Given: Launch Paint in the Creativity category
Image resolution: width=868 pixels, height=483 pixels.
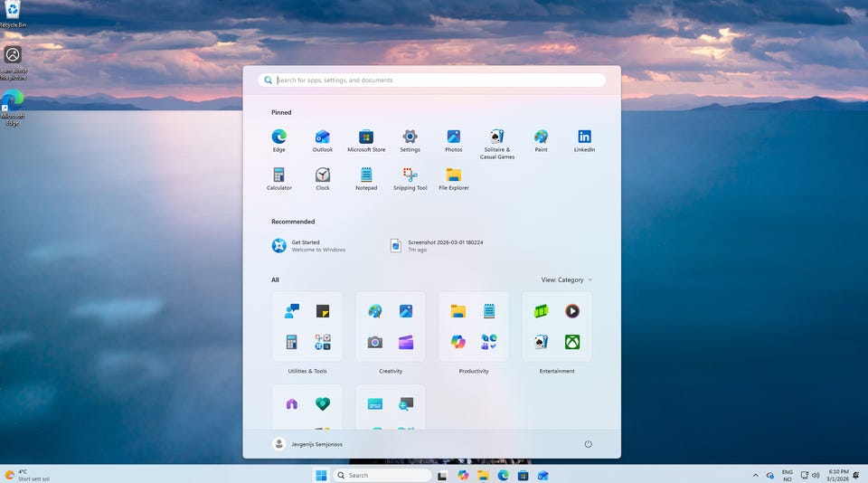Looking at the screenshot, I should [x=374, y=311].
